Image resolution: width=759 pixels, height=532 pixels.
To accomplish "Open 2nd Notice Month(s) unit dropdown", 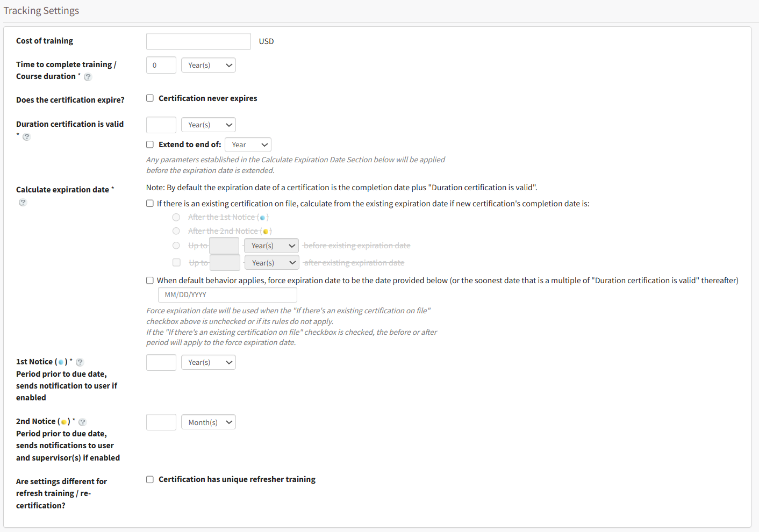I will point(209,422).
